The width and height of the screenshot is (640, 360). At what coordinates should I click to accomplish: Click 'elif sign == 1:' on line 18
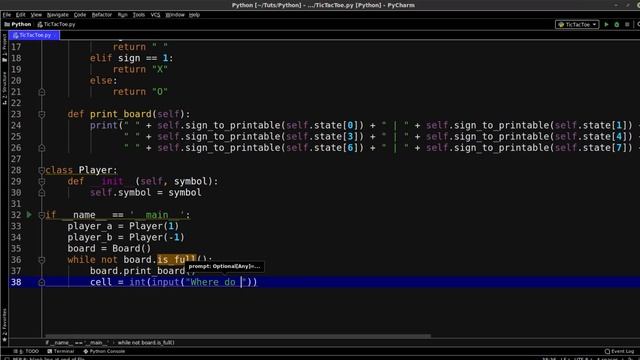tap(132, 58)
